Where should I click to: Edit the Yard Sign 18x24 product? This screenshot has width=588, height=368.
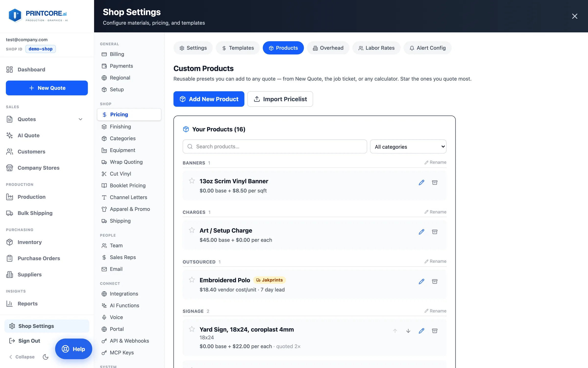pyautogui.click(x=421, y=331)
